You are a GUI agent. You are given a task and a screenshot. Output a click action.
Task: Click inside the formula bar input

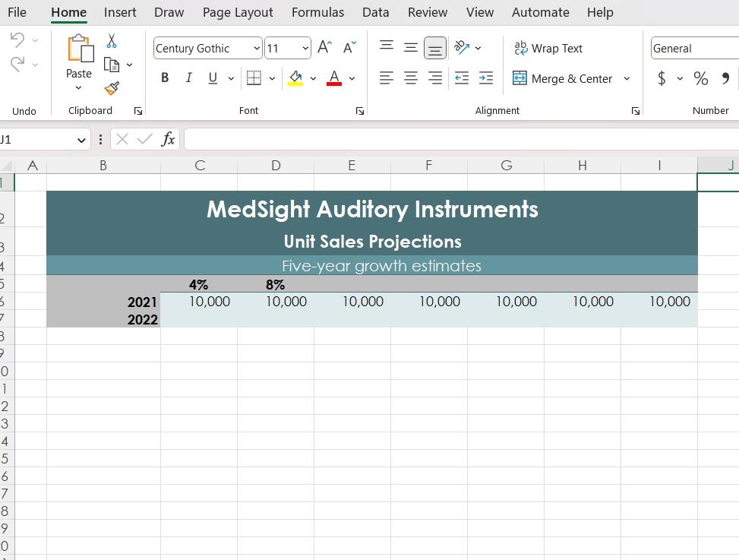pos(462,139)
